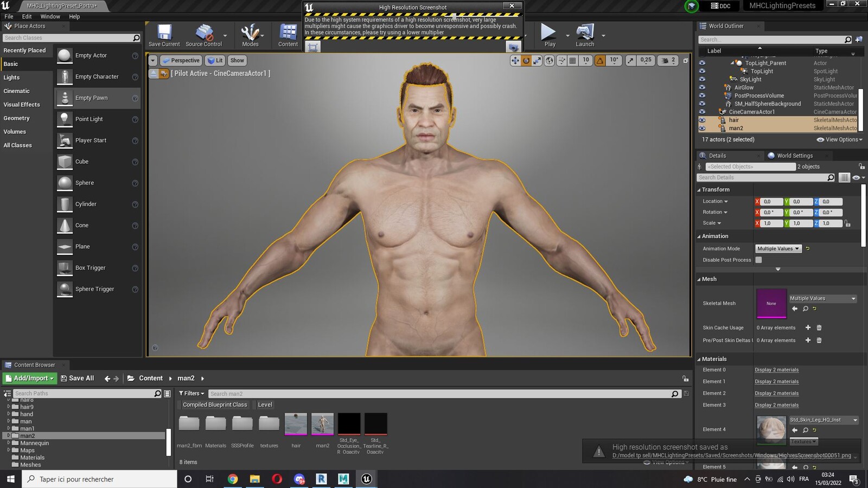Empty Pre/Post Skin Deltas array trash icon
The height and width of the screenshot is (488, 868).
pyautogui.click(x=819, y=341)
